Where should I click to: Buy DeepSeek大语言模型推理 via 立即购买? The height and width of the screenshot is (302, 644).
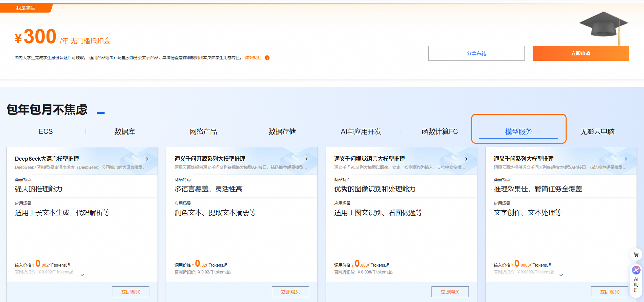[x=131, y=292]
